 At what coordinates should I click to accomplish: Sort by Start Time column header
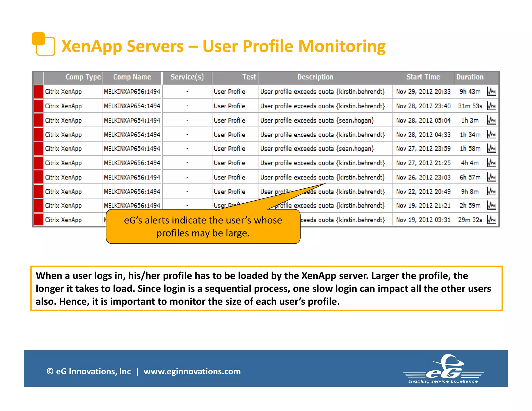tap(423, 77)
